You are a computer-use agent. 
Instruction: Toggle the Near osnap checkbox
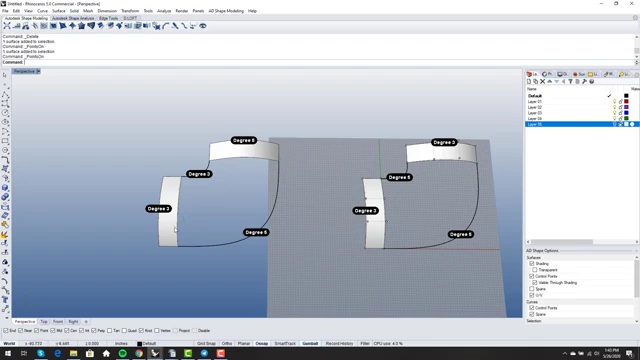point(20,331)
